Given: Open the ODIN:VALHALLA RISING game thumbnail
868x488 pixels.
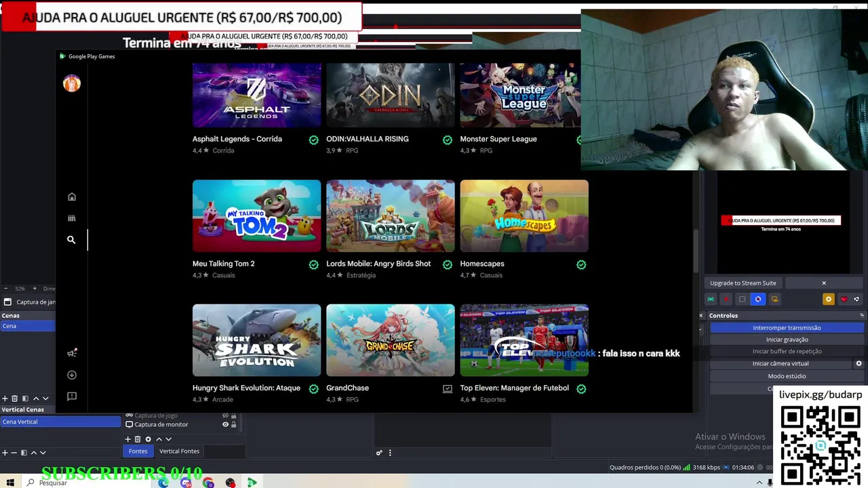Looking at the screenshot, I should pyautogui.click(x=391, y=96).
